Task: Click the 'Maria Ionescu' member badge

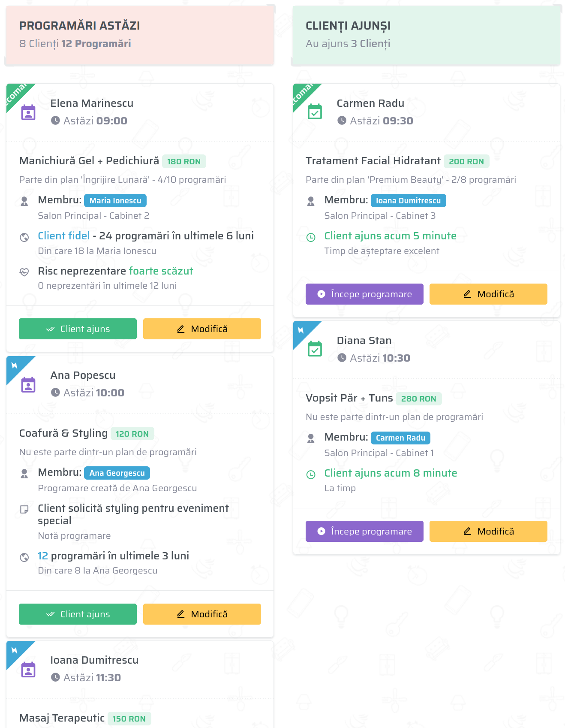Action: pos(115,201)
